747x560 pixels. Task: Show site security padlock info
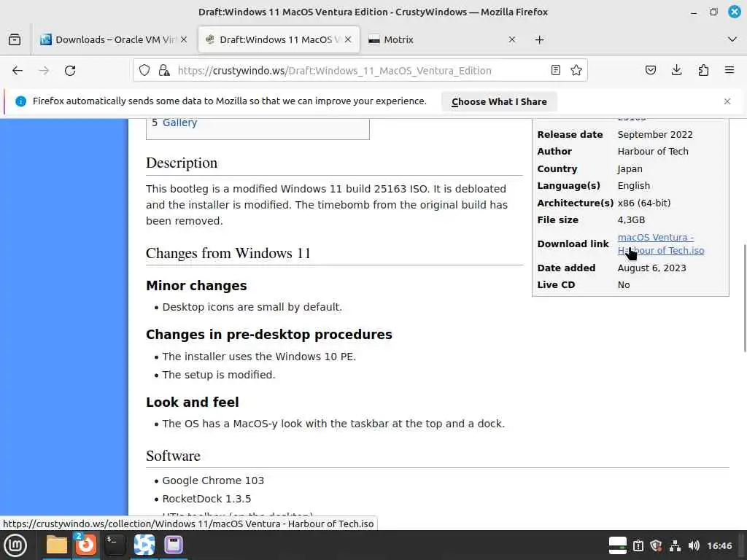[x=164, y=71]
